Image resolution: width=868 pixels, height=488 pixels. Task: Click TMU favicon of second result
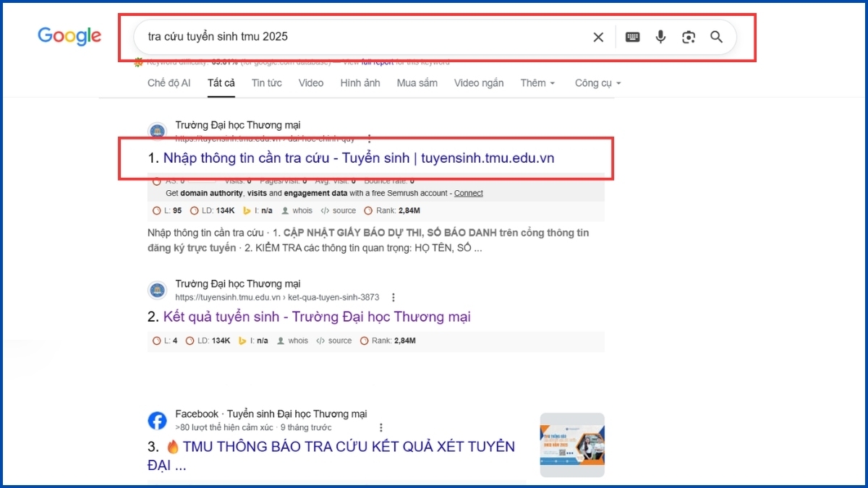point(157,291)
